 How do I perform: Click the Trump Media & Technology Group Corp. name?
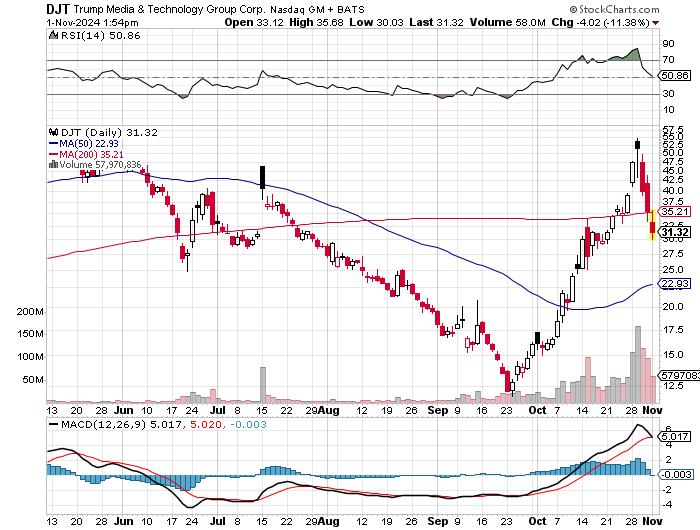click(170, 9)
